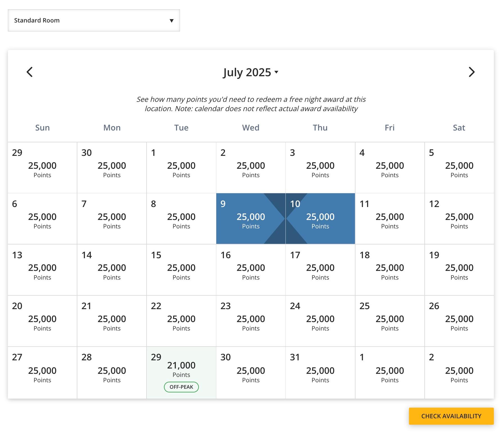
Task: Click the Sat column header
Action: pyautogui.click(x=459, y=128)
